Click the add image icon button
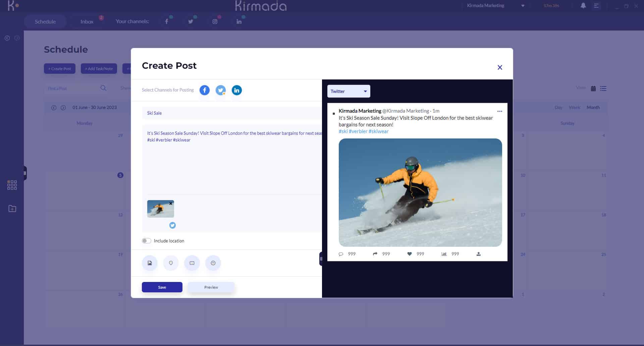This screenshot has width=644, height=346. [x=150, y=263]
